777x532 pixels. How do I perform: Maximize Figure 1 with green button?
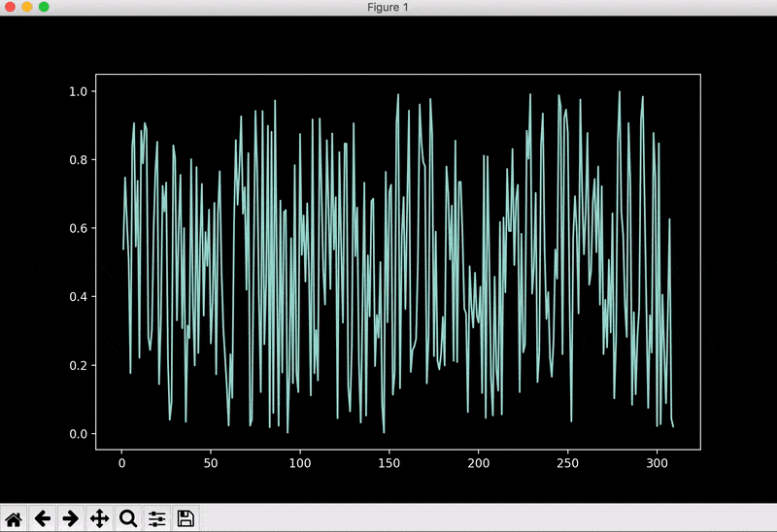coord(44,7)
